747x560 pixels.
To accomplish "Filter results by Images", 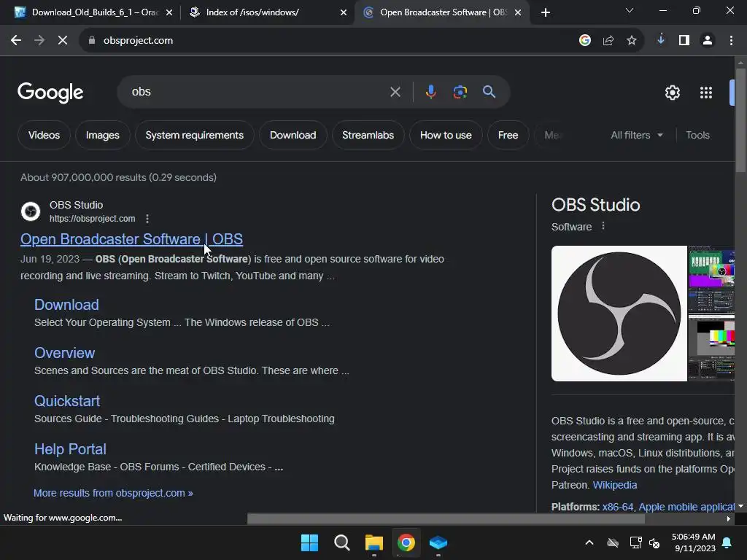I will point(102,135).
